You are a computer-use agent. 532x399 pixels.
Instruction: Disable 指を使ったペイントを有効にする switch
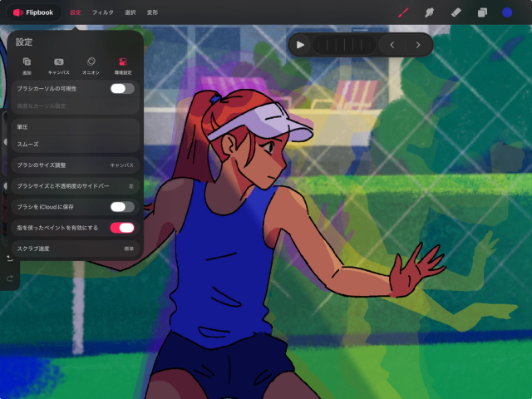tap(122, 228)
